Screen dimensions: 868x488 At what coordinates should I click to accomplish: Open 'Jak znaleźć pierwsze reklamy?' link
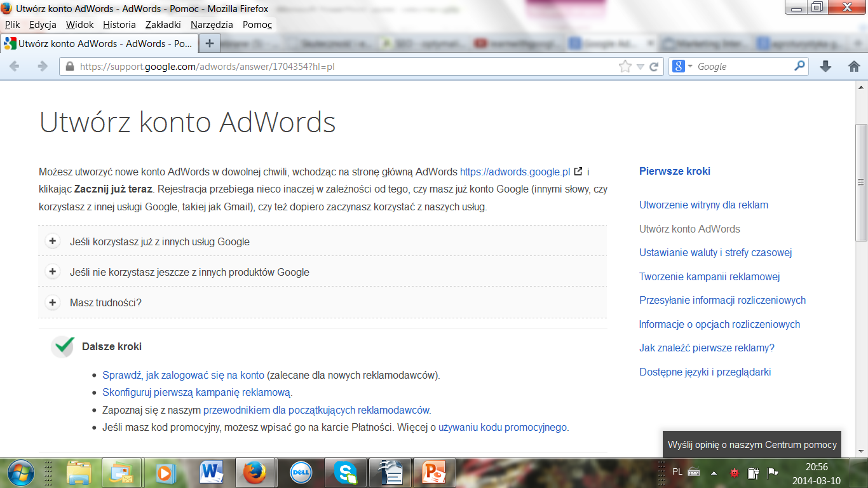[x=707, y=348]
